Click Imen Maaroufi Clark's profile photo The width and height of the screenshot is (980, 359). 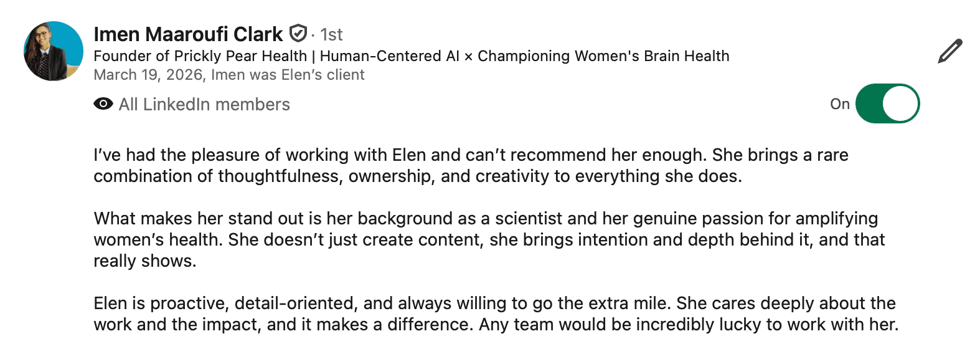click(x=54, y=51)
